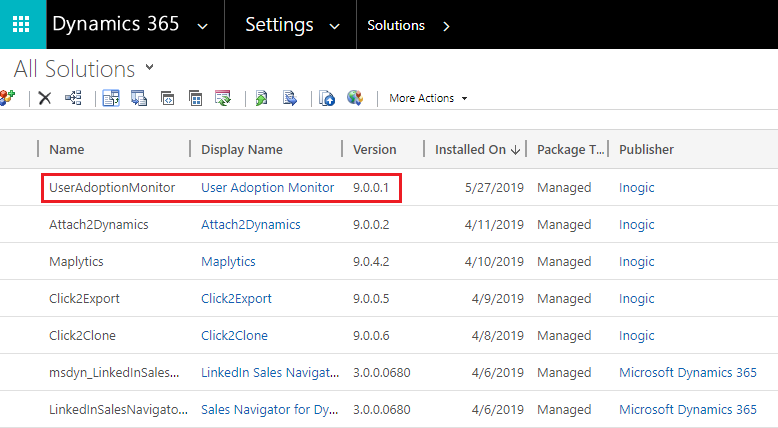The height and width of the screenshot is (428, 778).
Task: Click the Delete X icon
Action: pos(45,98)
